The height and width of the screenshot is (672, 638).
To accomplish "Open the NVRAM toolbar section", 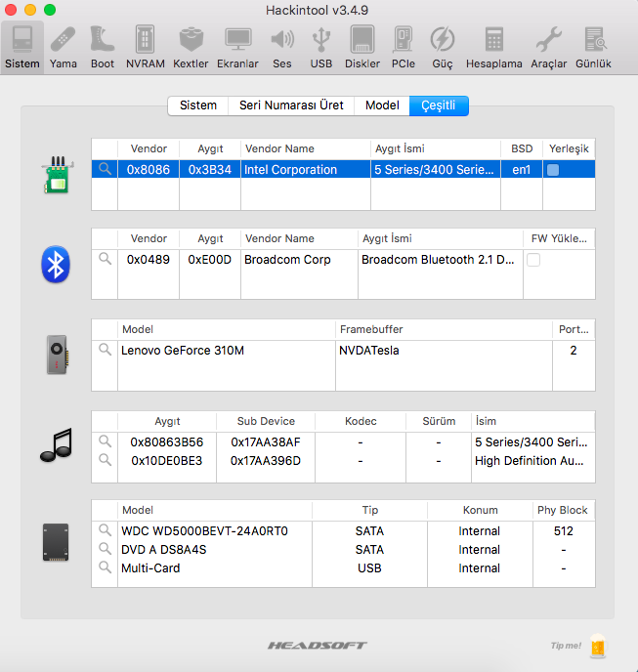I will (x=146, y=46).
